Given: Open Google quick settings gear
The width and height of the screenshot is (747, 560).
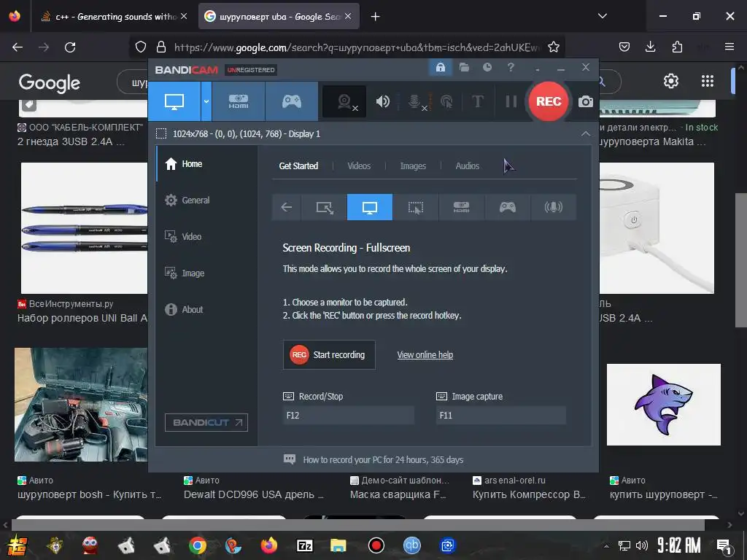Looking at the screenshot, I should [671, 81].
